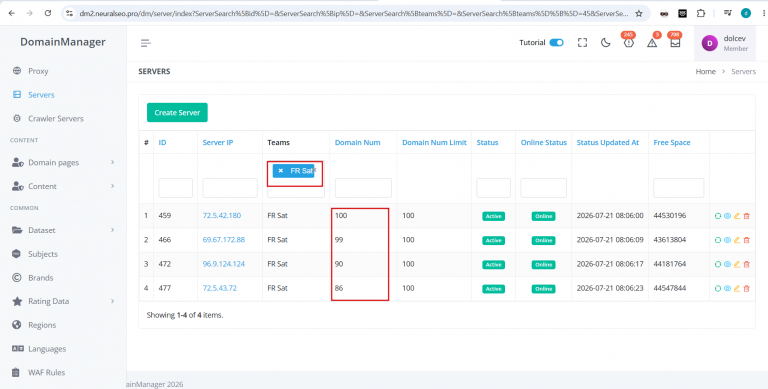Click the Create Server button
768x389 pixels.
click(x=177, y=112)
